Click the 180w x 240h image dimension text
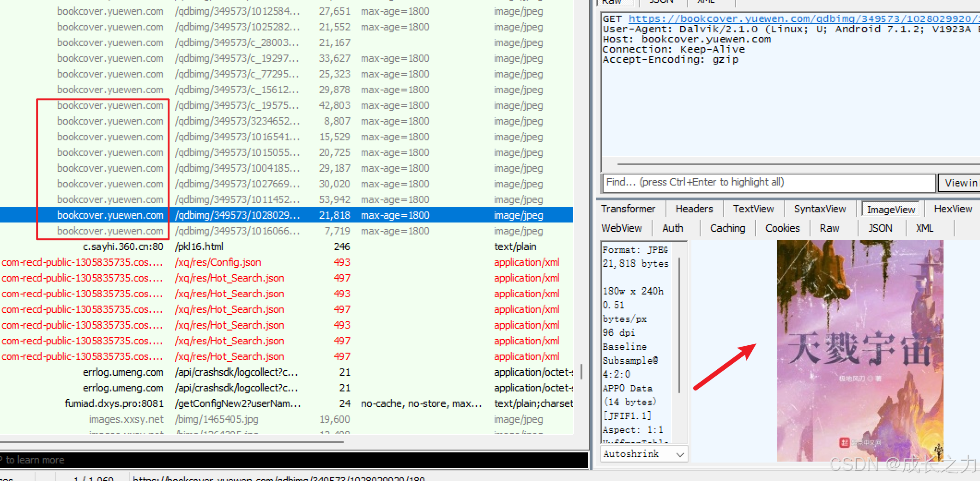Viewport: 980px width, 481px height. pos(633,291)
